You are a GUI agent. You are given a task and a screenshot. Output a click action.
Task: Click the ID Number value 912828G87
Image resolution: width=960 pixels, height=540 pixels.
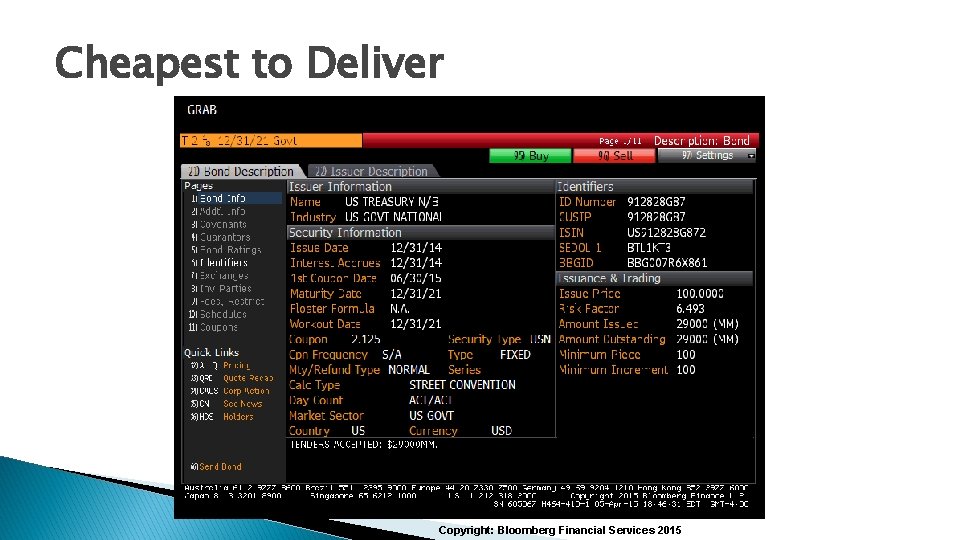(x=656, y=202)
